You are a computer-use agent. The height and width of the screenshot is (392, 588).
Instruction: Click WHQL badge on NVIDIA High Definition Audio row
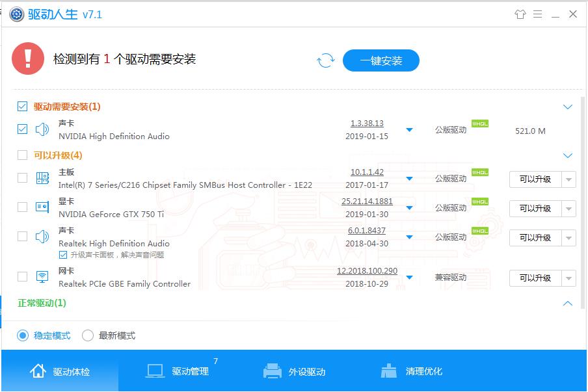(x=479, y=124)
